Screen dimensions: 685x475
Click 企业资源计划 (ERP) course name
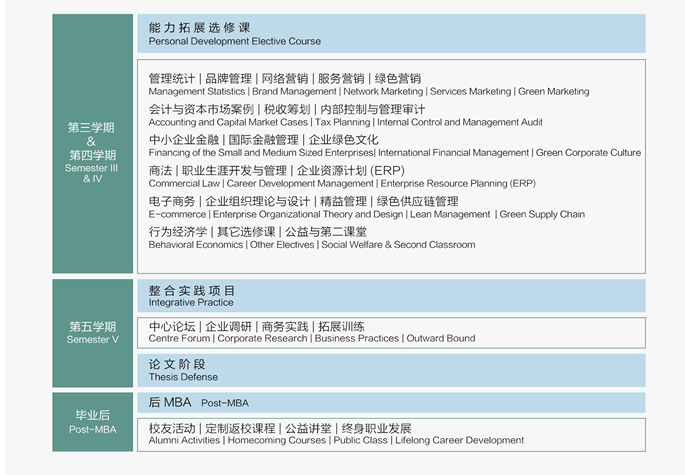pos(351,170)
